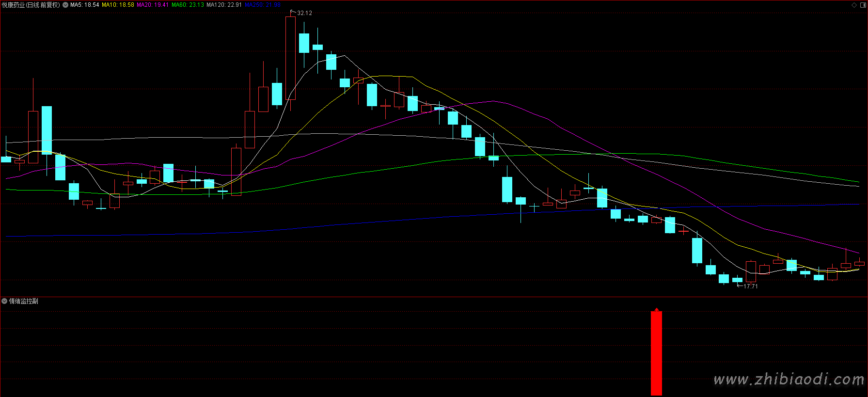Select the white MA5 value label
Viewport: 868px width, 397px height.
(x=85, y=5)
